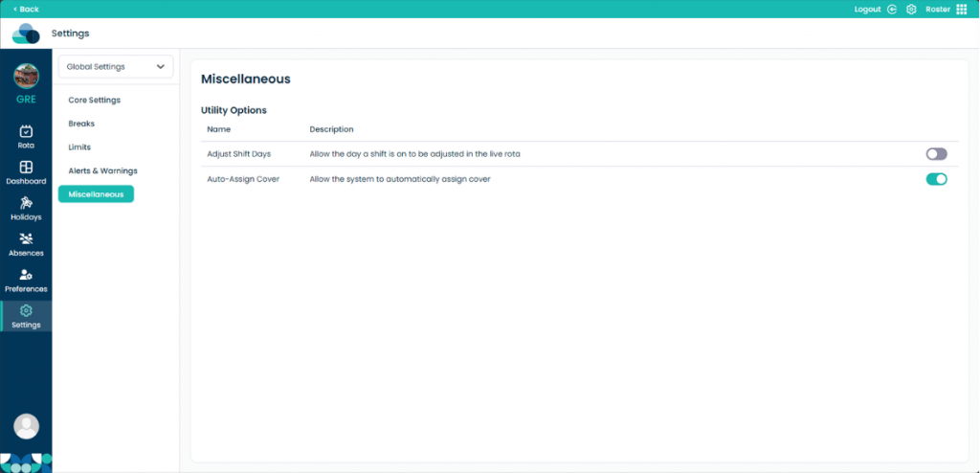Click the logout arrow icon
980x473 pixels.
pos(892,10)
